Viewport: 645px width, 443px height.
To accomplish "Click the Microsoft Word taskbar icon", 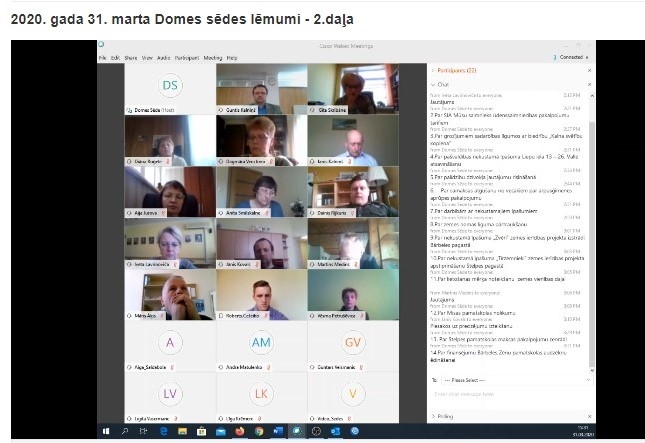I will click(278, 431).
